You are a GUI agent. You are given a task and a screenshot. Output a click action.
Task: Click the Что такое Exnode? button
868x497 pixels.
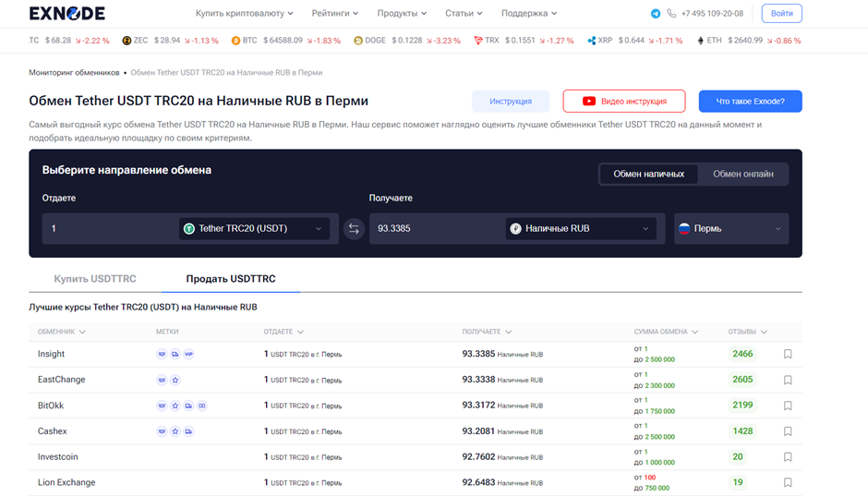coord(750,102)
